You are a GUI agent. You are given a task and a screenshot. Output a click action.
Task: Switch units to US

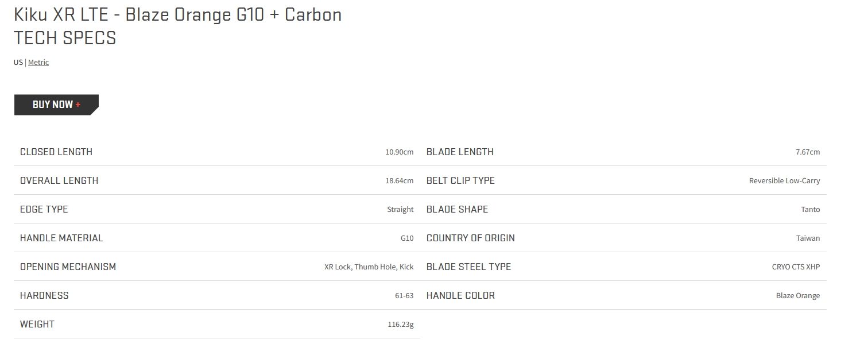click(18, 63)
